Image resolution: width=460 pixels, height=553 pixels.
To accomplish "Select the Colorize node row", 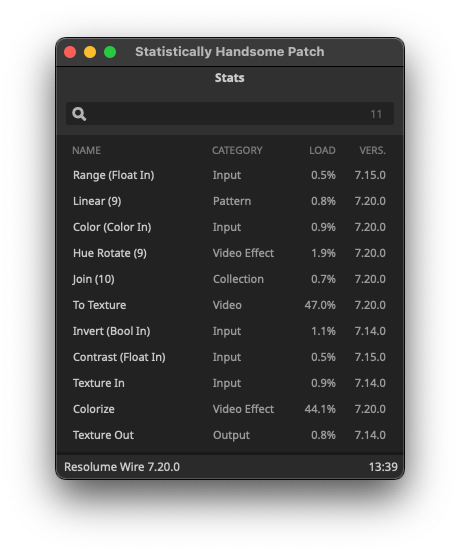I will (x=230, y=409).
